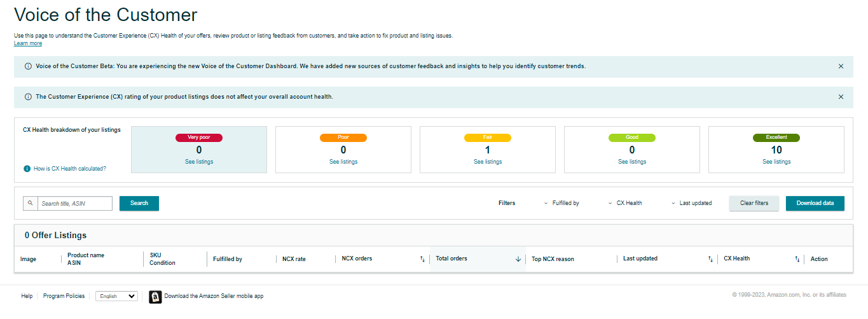The height and width of the screenshot is (319, 868).
Task: Click the Voice of the Customer title
Action: click(x=106, y=15)
